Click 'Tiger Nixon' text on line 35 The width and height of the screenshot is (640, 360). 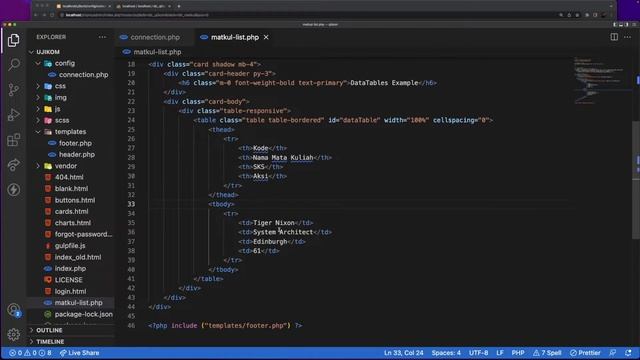pos(274,223)
